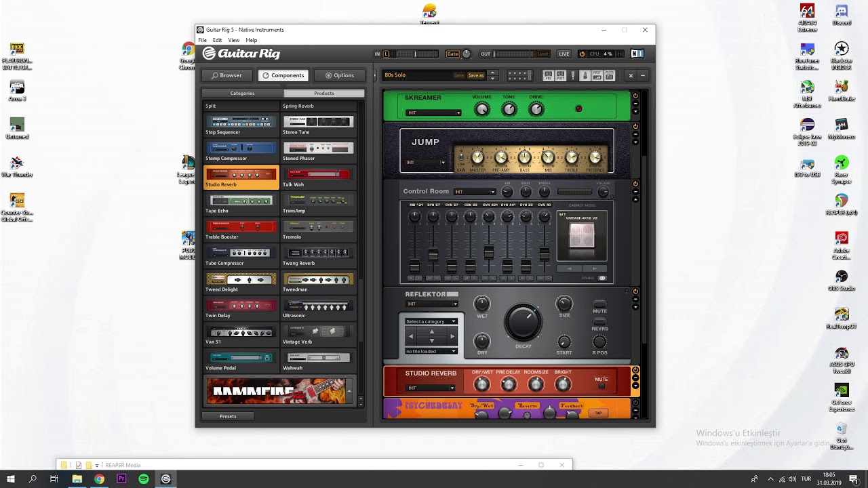The image size is (868, 488).
Task: Select the Tube Compressor component
Action: [x=241, y=256]
